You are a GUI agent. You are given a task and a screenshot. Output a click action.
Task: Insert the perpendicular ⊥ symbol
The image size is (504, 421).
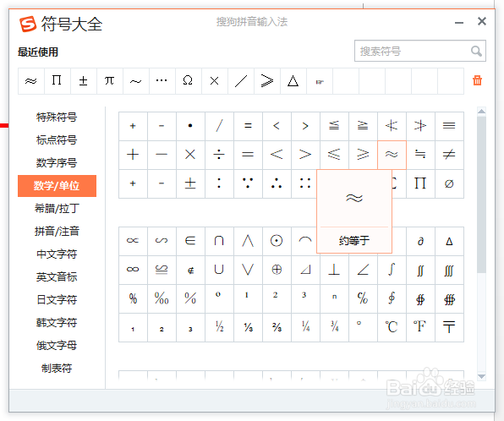pyautogui.click(x=334, y=270)
